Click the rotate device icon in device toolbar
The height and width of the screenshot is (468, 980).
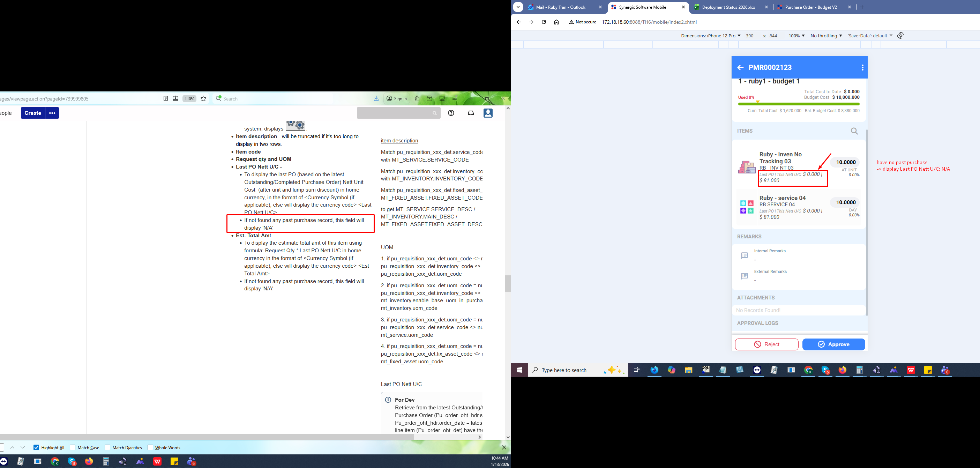(900, 35)
